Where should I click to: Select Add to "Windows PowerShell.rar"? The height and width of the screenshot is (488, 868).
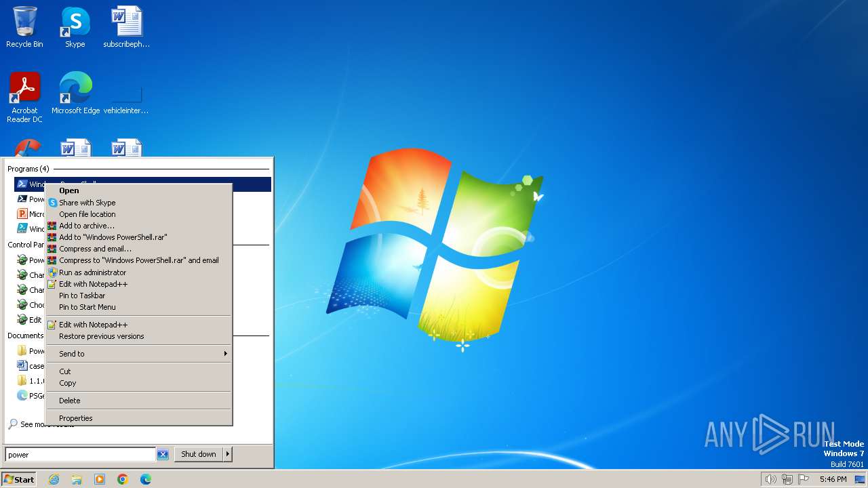coord(138,237)
